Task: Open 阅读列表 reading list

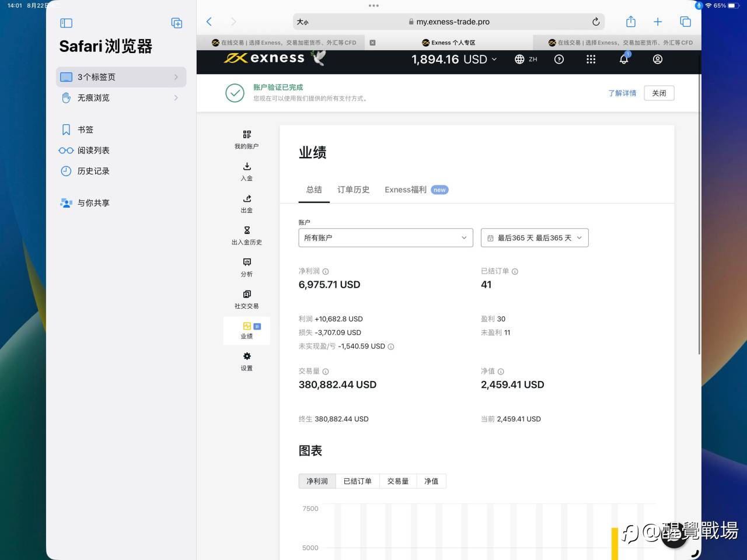Action: pos(121,150)
